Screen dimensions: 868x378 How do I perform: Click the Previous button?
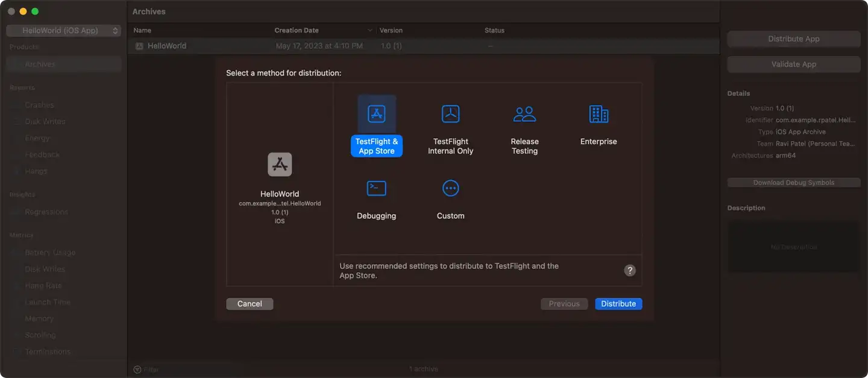tap(564, 304)
